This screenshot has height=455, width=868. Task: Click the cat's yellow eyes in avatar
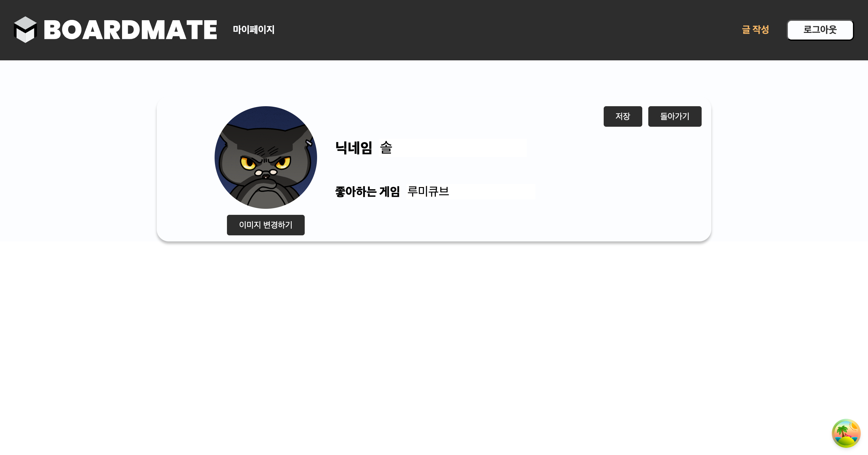click(265, 163)
